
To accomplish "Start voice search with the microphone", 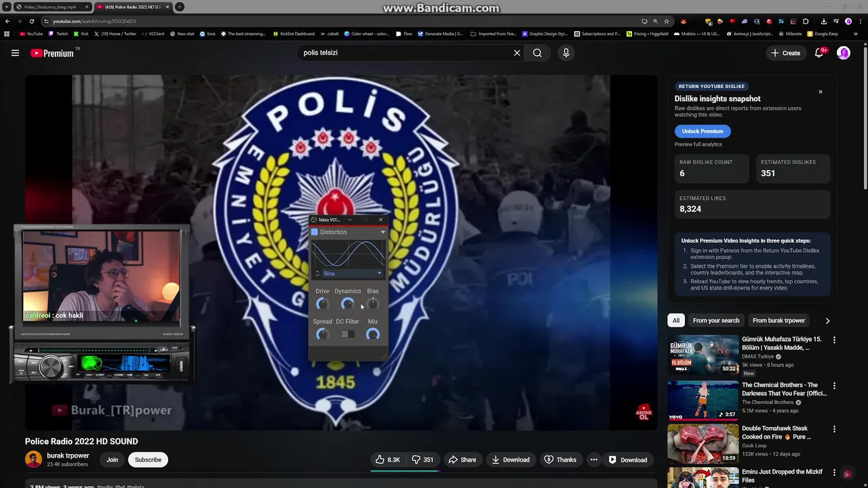I will point(566,53).
